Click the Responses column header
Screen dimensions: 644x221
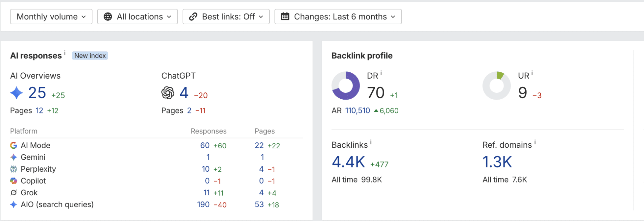coord(209,131)
